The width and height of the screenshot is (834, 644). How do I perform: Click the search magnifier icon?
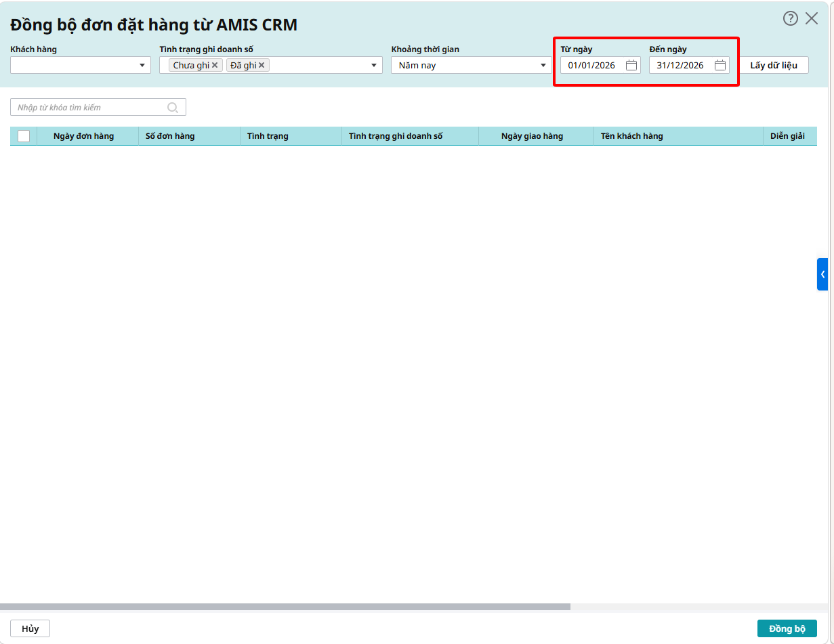[x=173, y=107]
